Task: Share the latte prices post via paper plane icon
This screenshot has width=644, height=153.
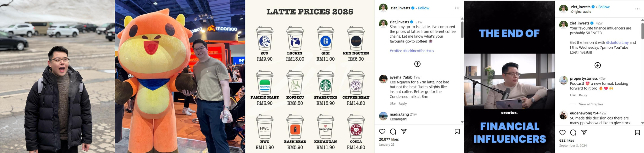Action: pyautogui.click(x=404, y=131)
